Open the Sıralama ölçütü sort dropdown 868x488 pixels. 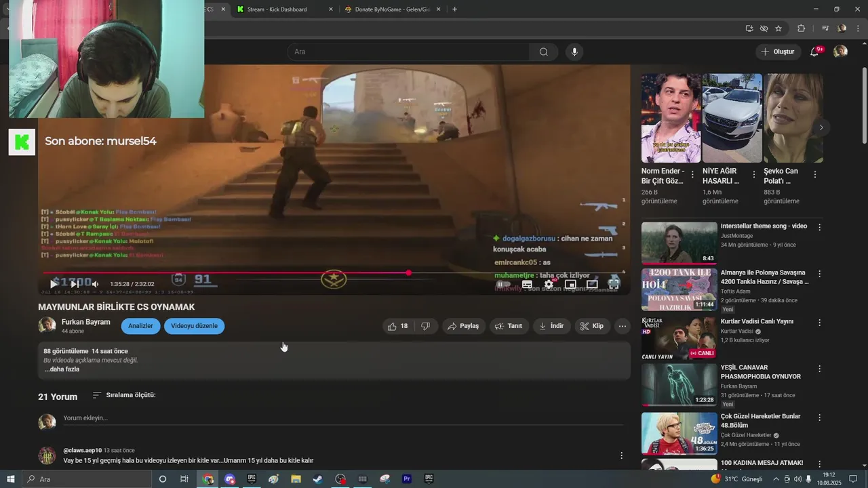tap(124, 395)
